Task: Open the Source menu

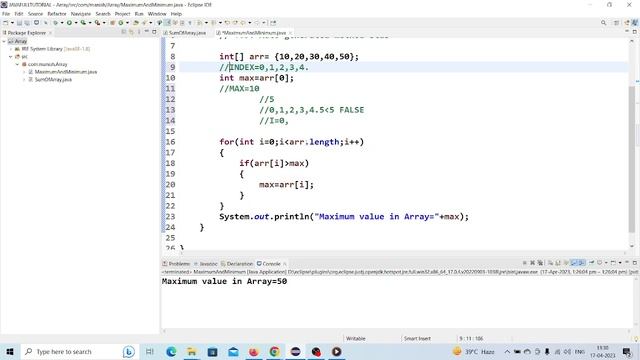Action: pos(35,14)
